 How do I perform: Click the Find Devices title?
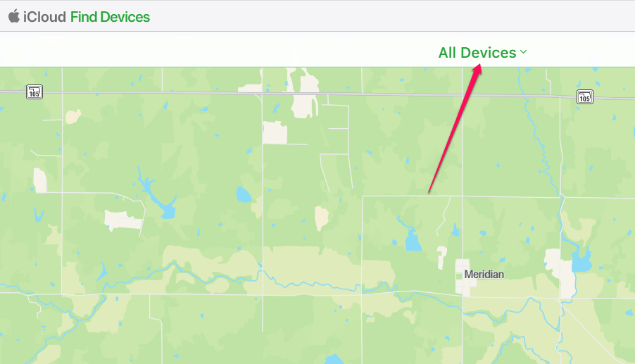pyautogui.click(x=110, y=17)
